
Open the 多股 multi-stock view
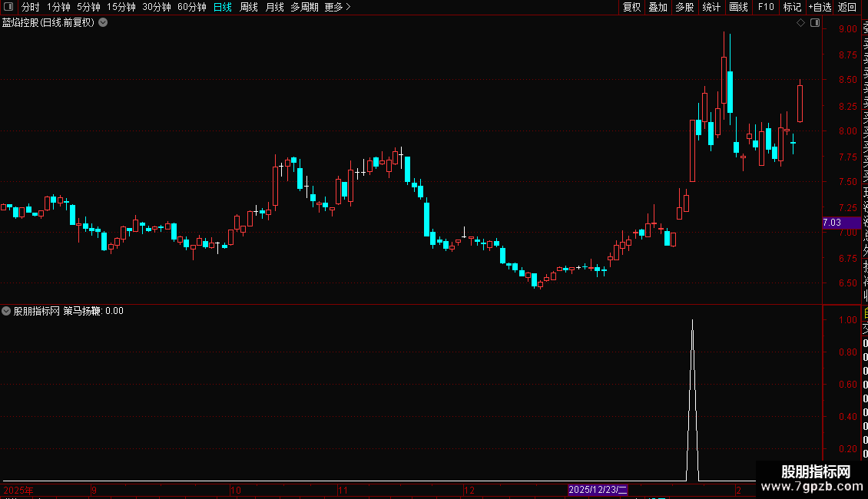(x=684, y=7)
